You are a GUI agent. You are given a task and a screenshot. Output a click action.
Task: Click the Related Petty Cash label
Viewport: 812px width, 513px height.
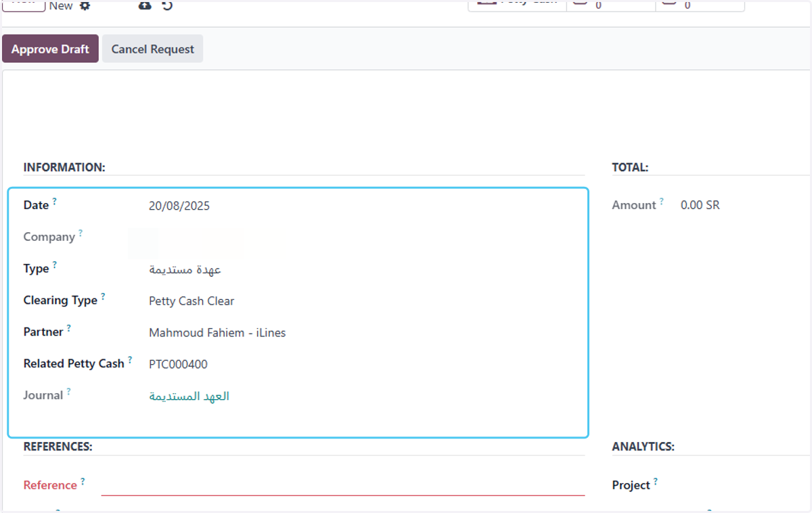click(x=74, y=364)
